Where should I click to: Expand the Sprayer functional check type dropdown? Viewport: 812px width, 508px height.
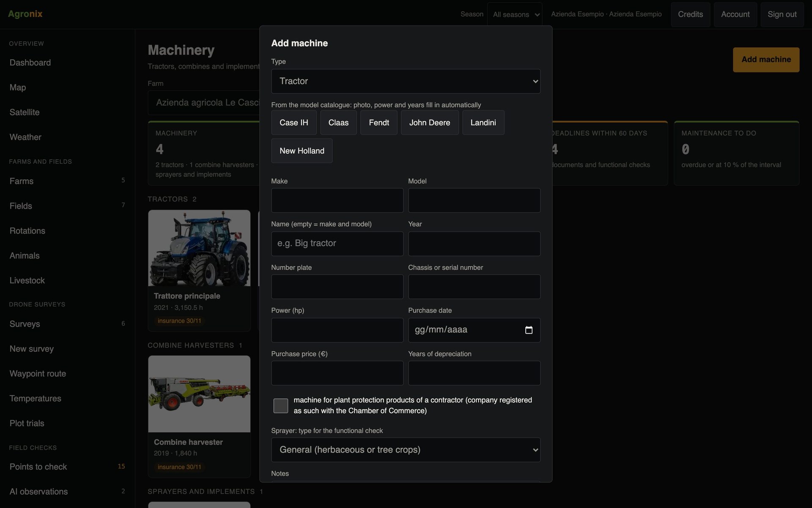click(406, 450)
